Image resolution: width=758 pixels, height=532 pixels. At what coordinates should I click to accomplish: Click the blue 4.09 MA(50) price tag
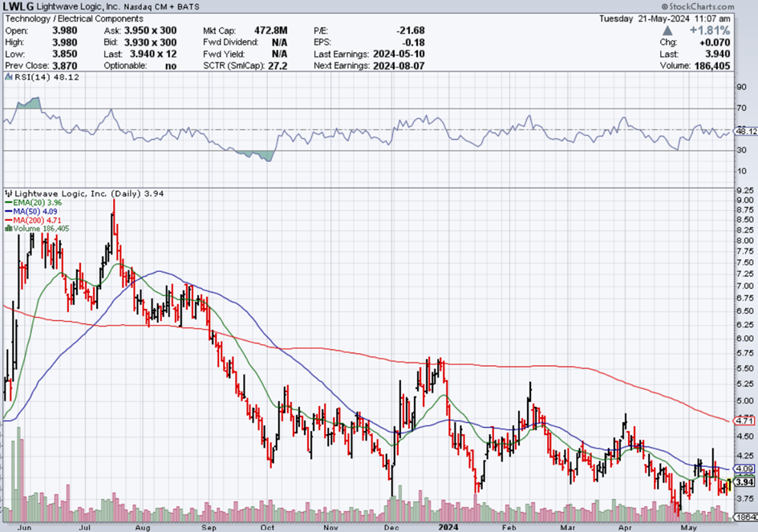coord(745,469)
